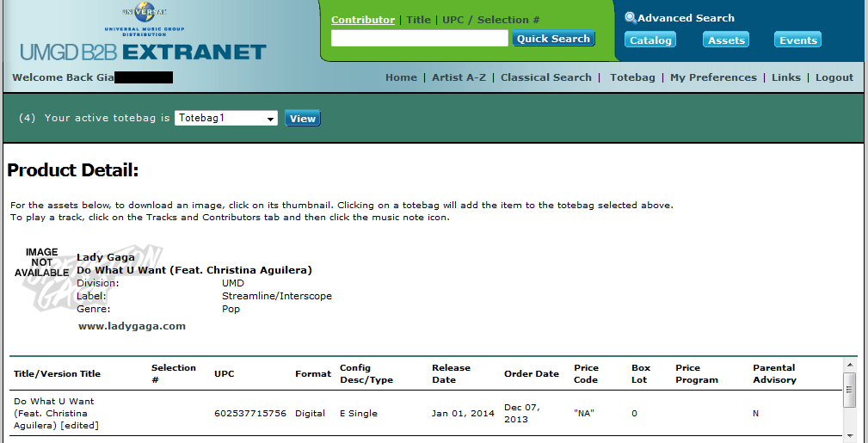This screenshot has width=868, height=443.
Task: Click the UMGD B2B Extranet banner title
Action: pyautogui.click(x=144, y=52)
